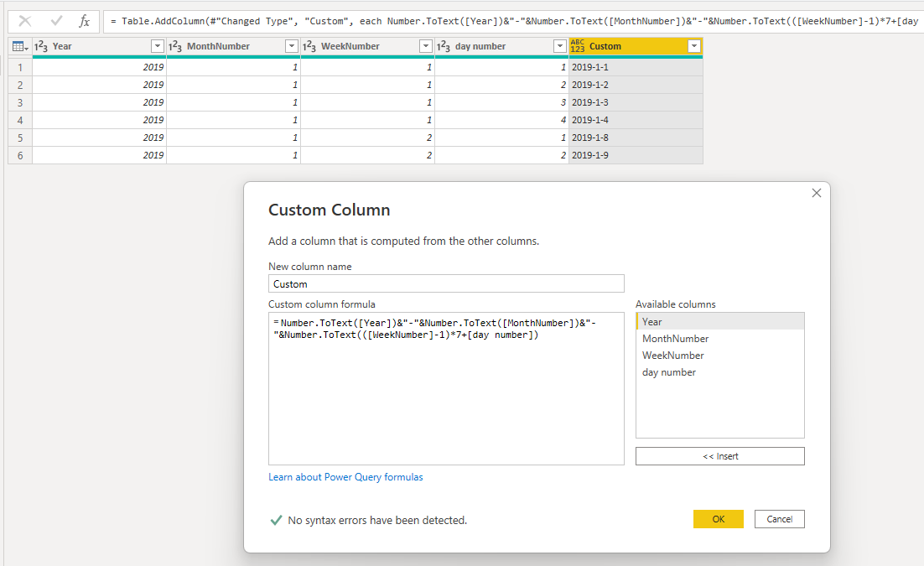Open MonthNumber column filter dropdown
Screen dimensions: 924x566
pyautogui.click(x=292, y=46)
